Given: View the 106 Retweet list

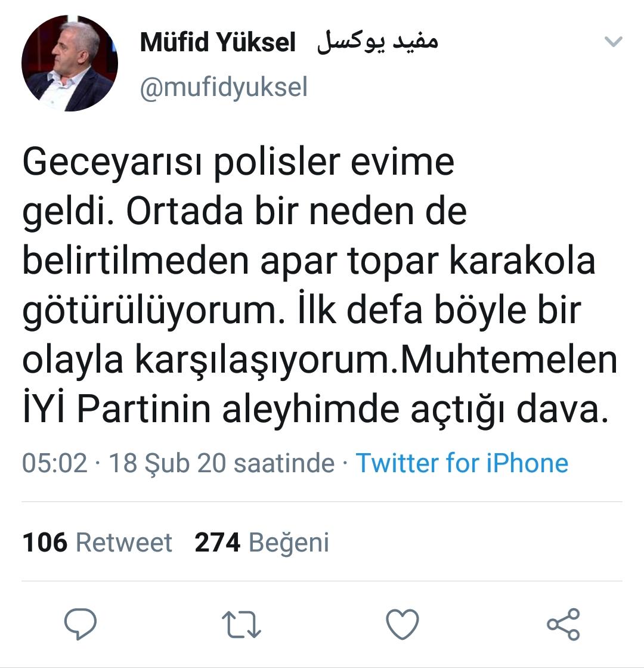Looking at the screenshot, I should [97, 543].
